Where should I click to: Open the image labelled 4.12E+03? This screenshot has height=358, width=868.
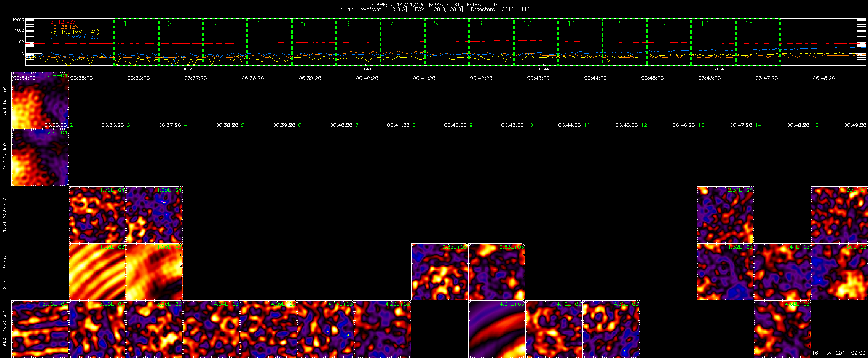point(554,329)
